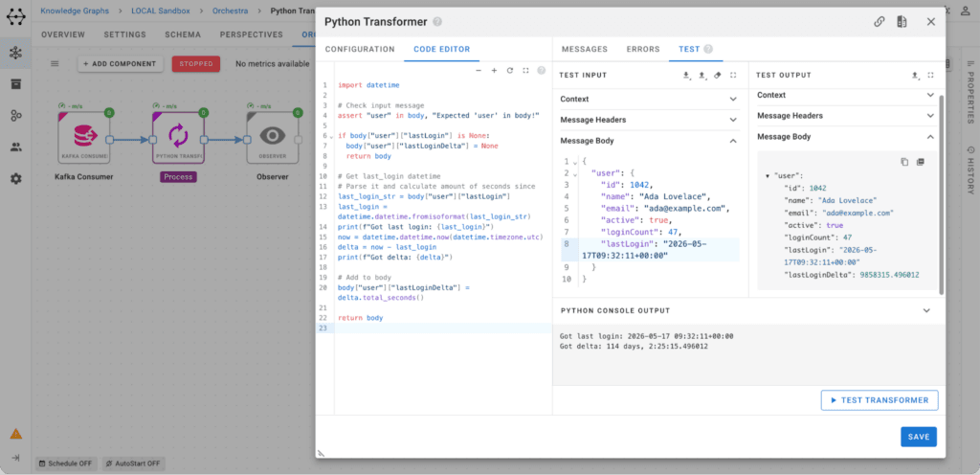Reset the code editor with the refresh icon
The height and width of the screenshot is (475, 980).
(x=509, y=71)
